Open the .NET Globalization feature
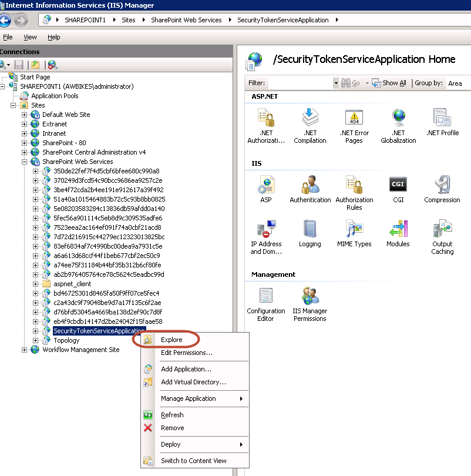This screenshot has width=471, height=476. 398,126
